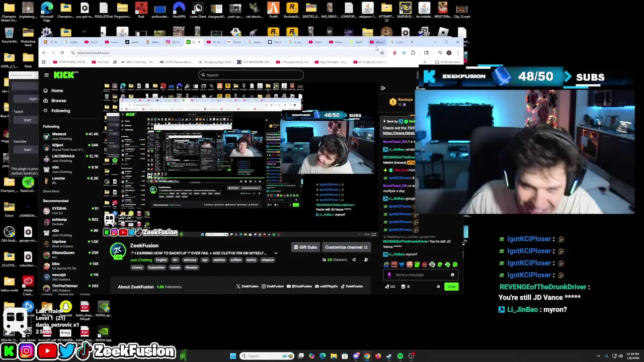
Task: Click into the Kick Search field
Action: click(x=251, y=75)
